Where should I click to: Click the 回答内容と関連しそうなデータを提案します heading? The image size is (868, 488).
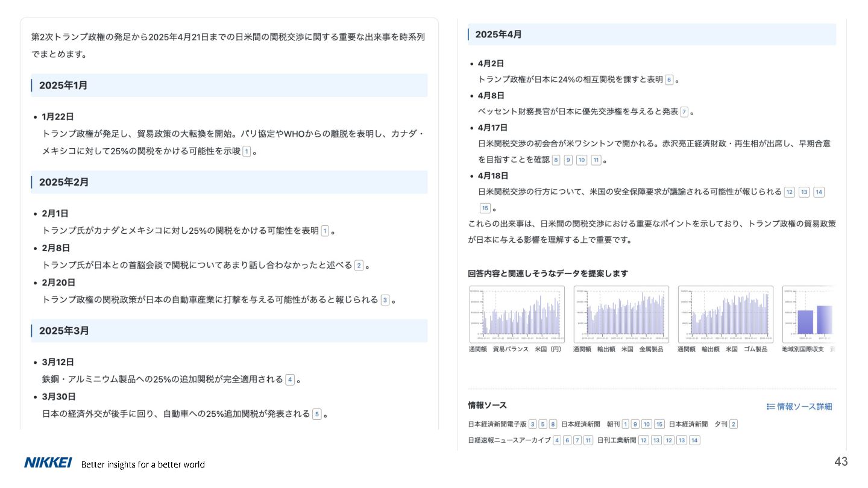point(548,274)
